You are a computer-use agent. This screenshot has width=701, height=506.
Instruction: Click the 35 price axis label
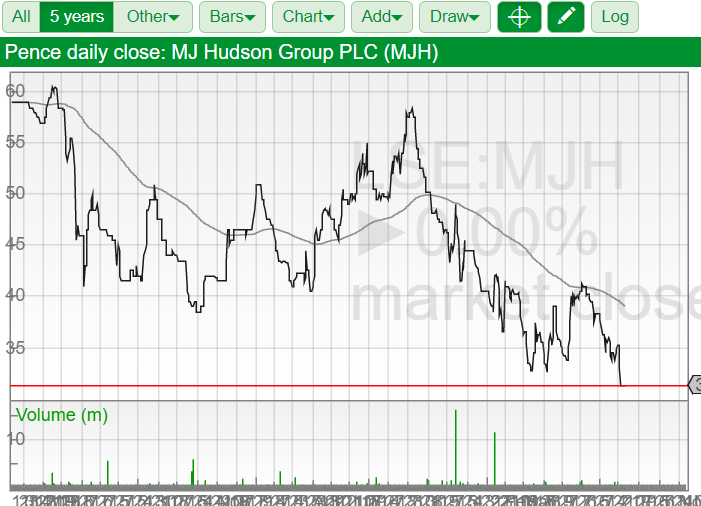(x=15, y=348)
